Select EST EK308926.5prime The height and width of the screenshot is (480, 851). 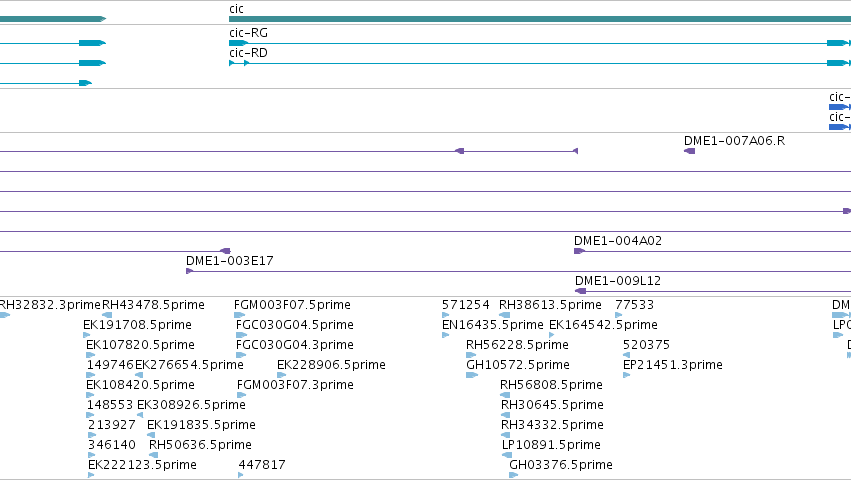tap(191, 405)
